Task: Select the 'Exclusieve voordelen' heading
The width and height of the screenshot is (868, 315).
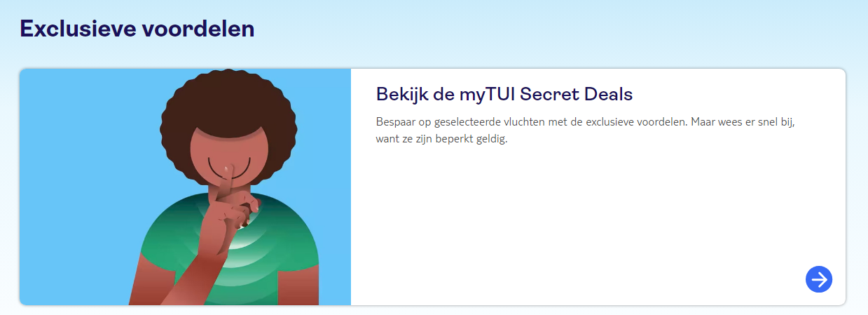Action: (x=137, y=29)
